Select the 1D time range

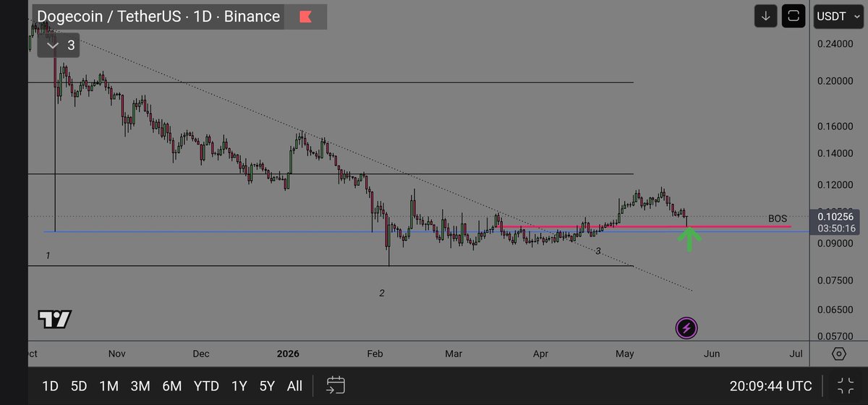pos(50,385)
